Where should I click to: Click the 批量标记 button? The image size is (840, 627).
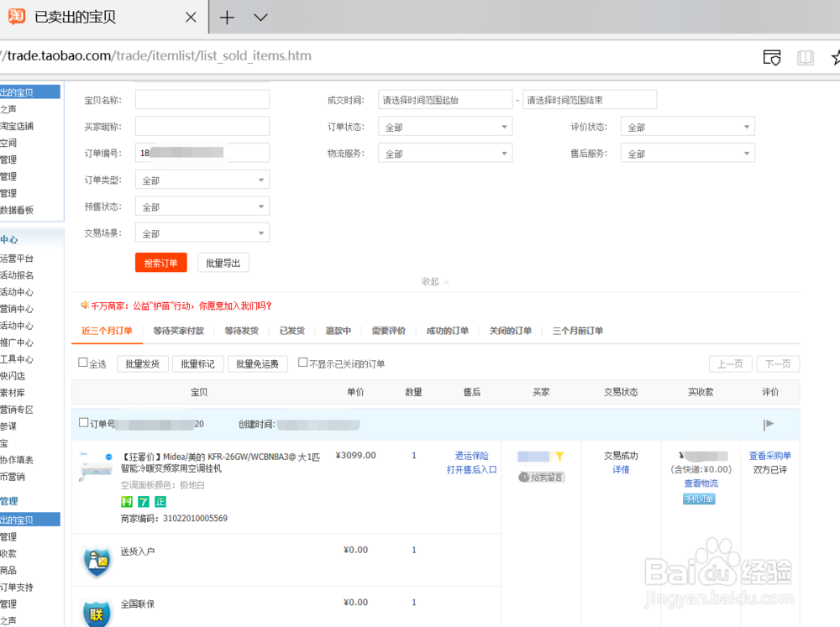[x=197, y=364]
